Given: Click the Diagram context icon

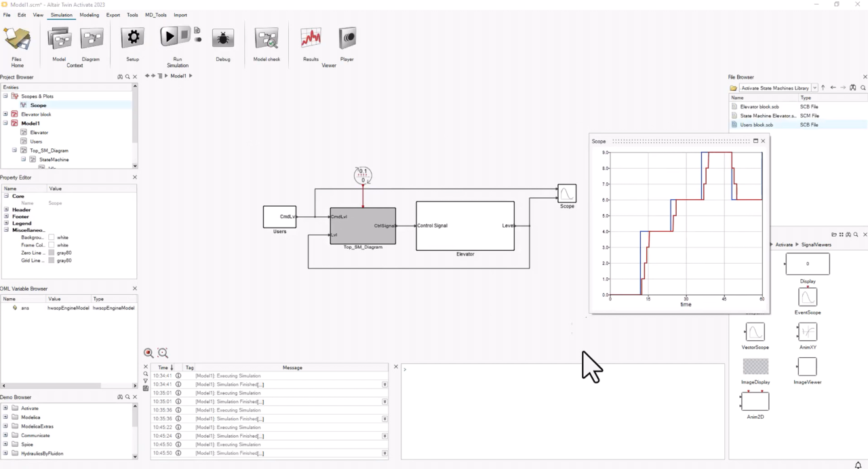Looking at the screenshot, I should pos(91,39).
